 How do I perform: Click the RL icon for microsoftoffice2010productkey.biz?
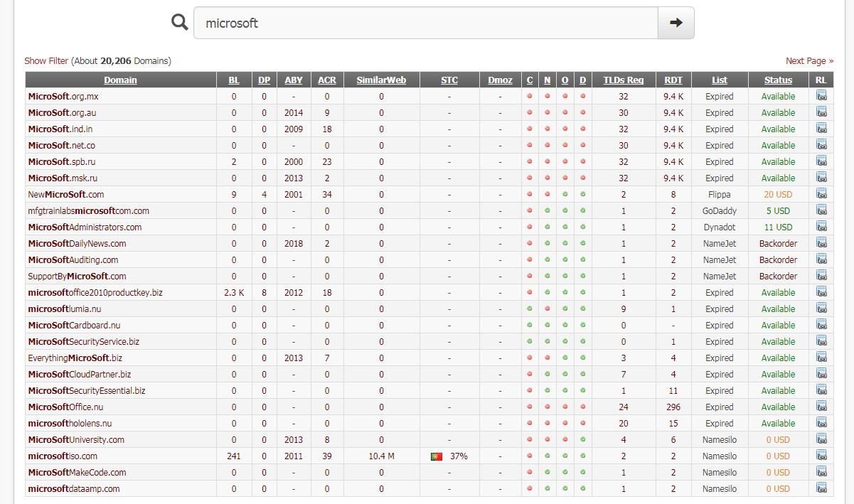coord(821,292)
